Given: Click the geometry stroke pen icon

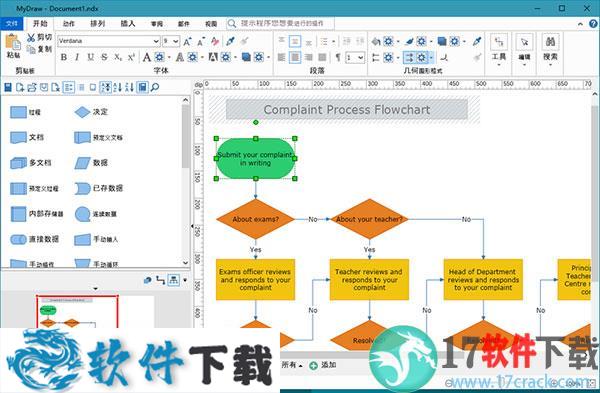Looking at the screenshot, I should pyautogui.click(x=409, y=41).
